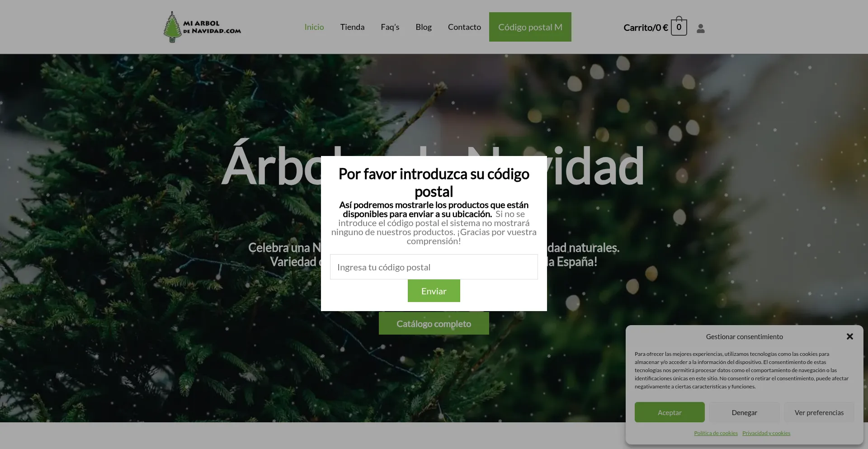Open the Contacto page
868x449 pixels.
click(x=464, y=27)
